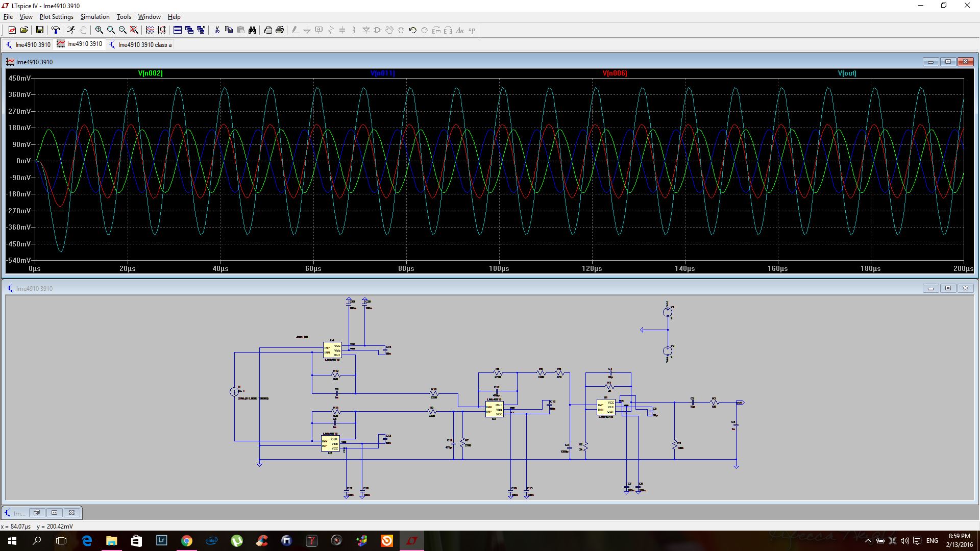This screenshot has width=980, height=551.
Task: Click the Paste clipboard toolbar icon
Action: pos(240,30)
